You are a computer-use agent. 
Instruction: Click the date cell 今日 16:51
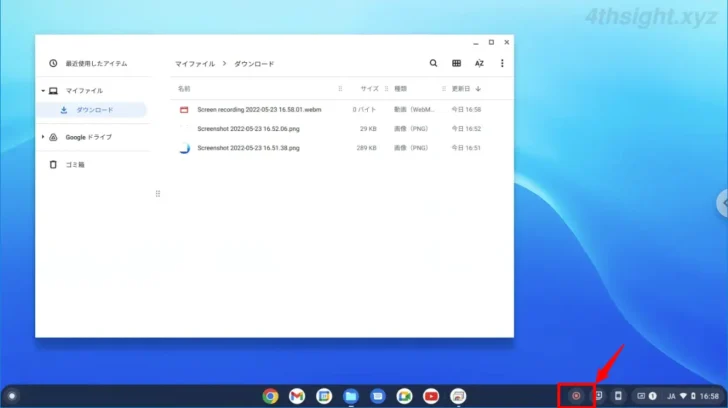point(466,148)
